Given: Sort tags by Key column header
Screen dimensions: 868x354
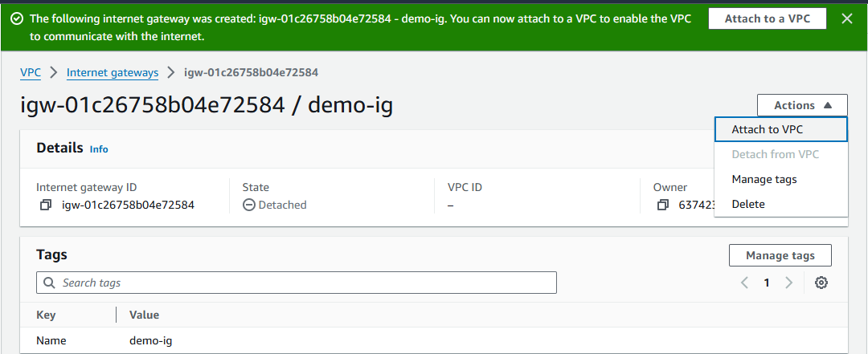Looking at the screenshot, I should click(46, 315).
